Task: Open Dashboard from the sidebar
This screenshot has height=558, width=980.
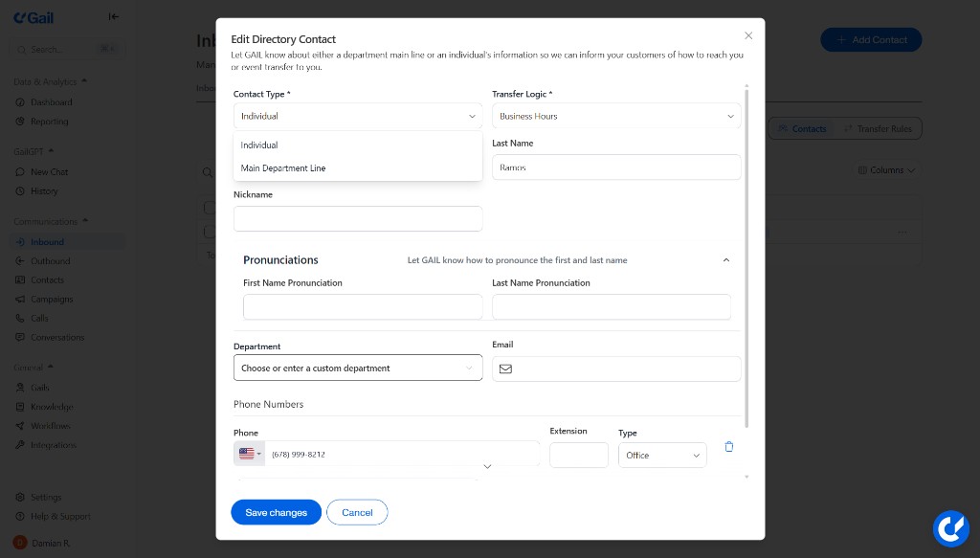Action: (x=44, y=102)
